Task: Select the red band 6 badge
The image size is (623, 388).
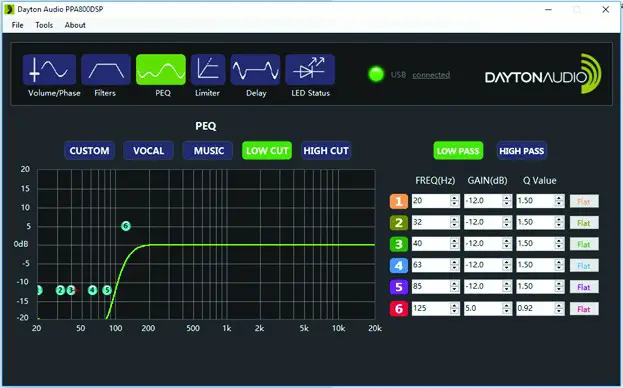Action: tap(399, 309)
